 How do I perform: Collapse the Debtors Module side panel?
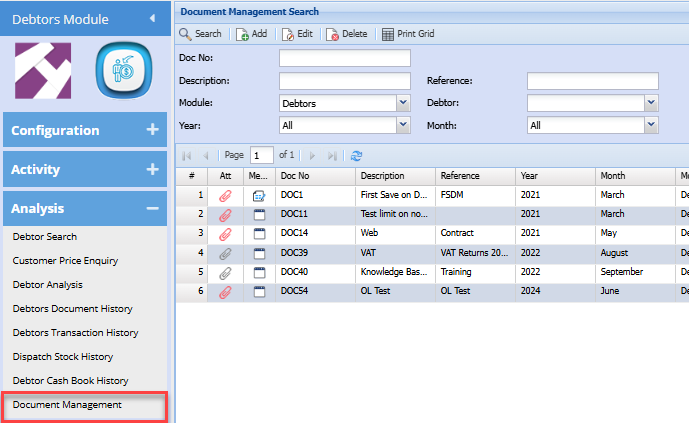[152, 18]
